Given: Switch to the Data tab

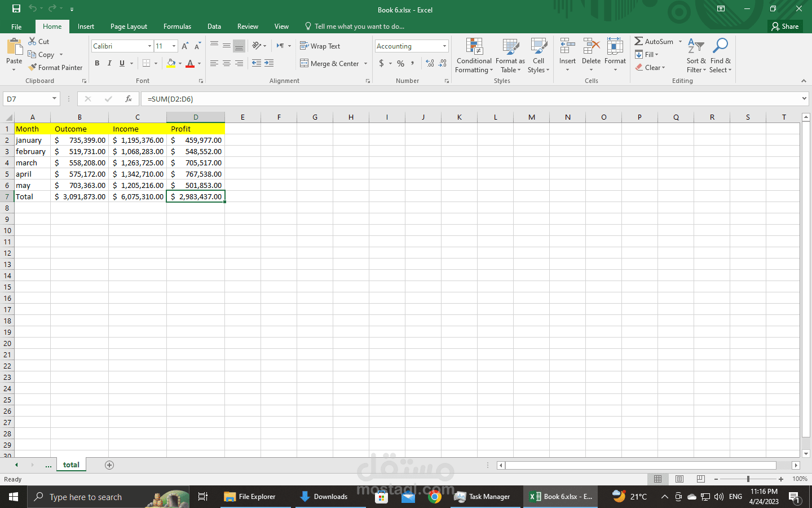Looking at the screenshot, I should click(x=214, y=27).
